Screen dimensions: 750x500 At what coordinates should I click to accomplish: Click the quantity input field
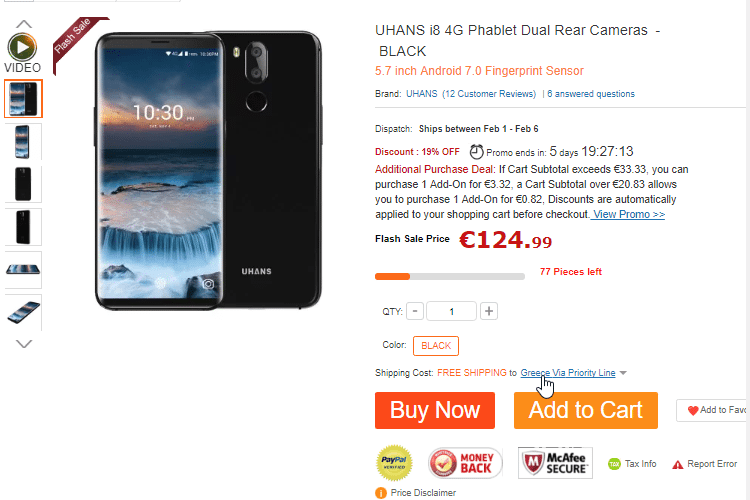[451, 311]
